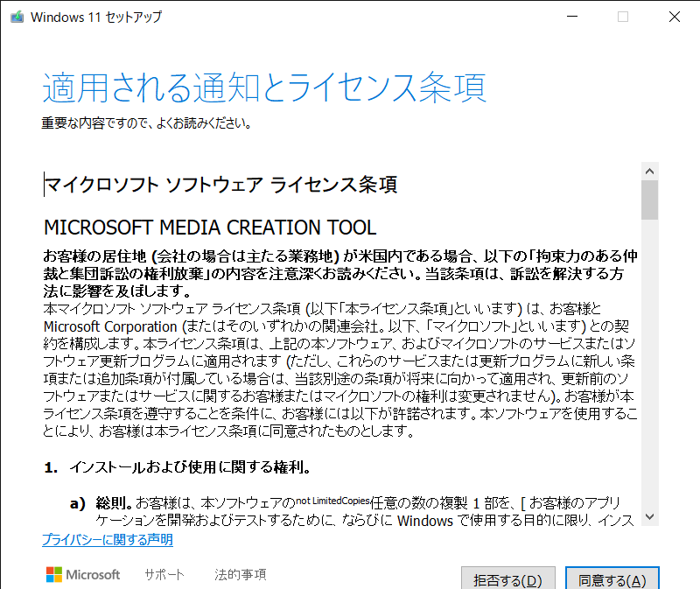Click the MICROSOFT MEDIA CREATION TOOL heading
The height and width of the screenshot is (589, 700).
click(210, 228)
